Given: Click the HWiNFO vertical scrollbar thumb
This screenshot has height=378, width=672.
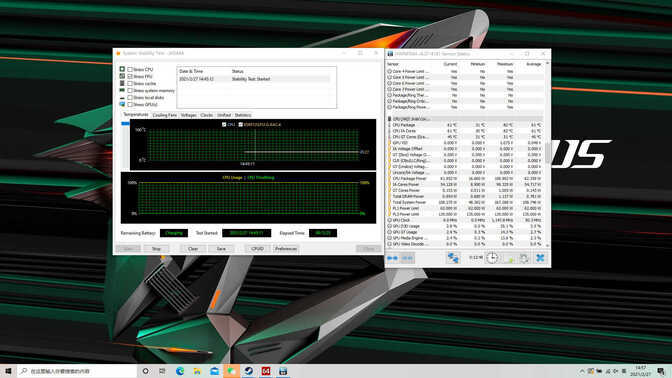Looking at the screenshot, I should click(547, 153).
